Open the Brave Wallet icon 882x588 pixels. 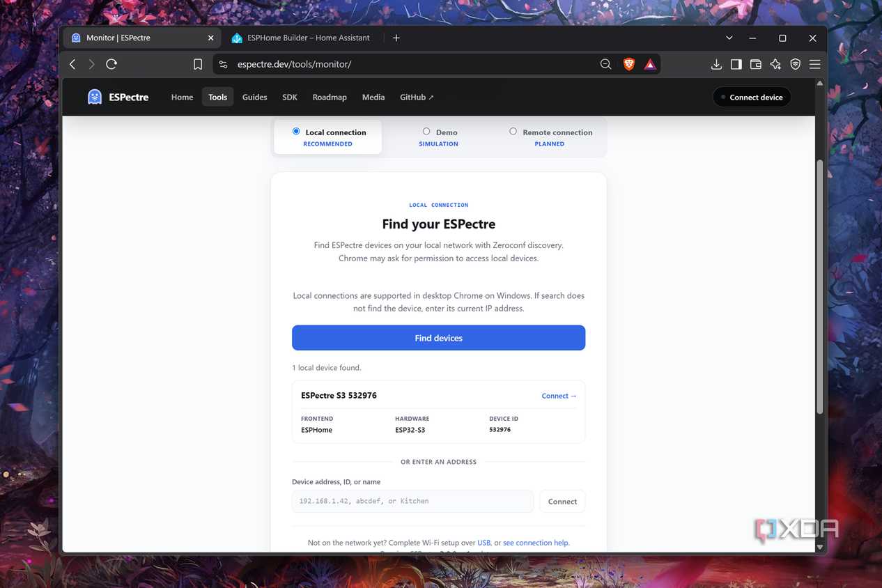(756, 64)
